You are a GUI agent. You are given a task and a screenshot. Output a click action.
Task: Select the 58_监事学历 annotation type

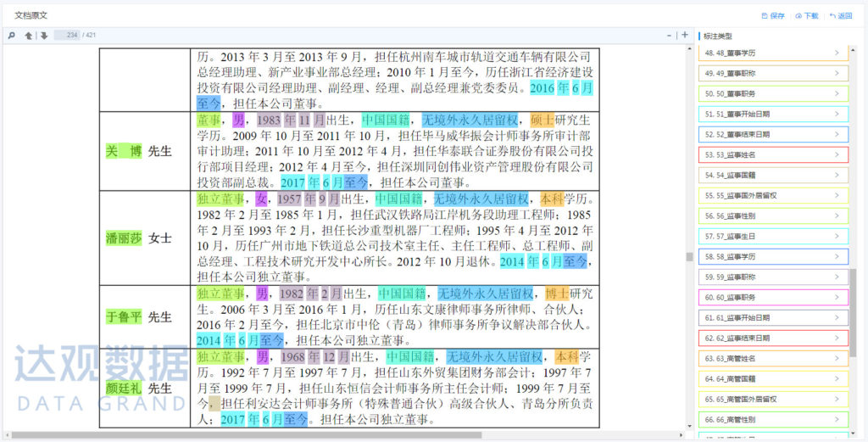click(x=773, y=256)
